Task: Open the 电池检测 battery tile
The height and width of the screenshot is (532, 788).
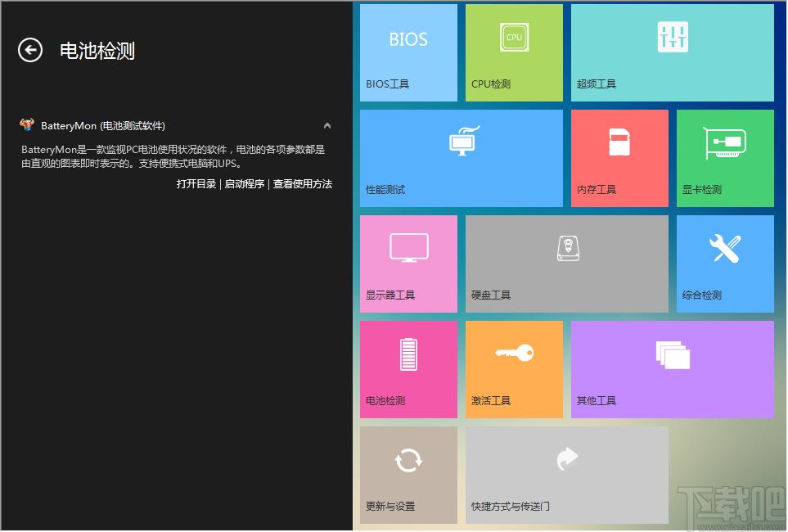Action: pos(408,369)
